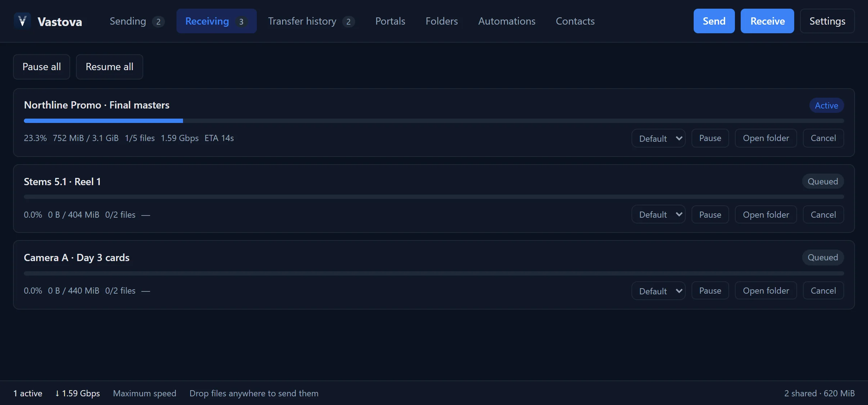Open the Folders tab
This screenshot has width=868, height=405.
[442, 21]
